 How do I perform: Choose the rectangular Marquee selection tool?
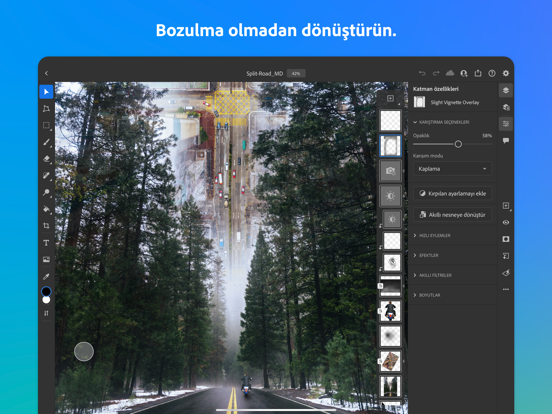tap(46, 125)
